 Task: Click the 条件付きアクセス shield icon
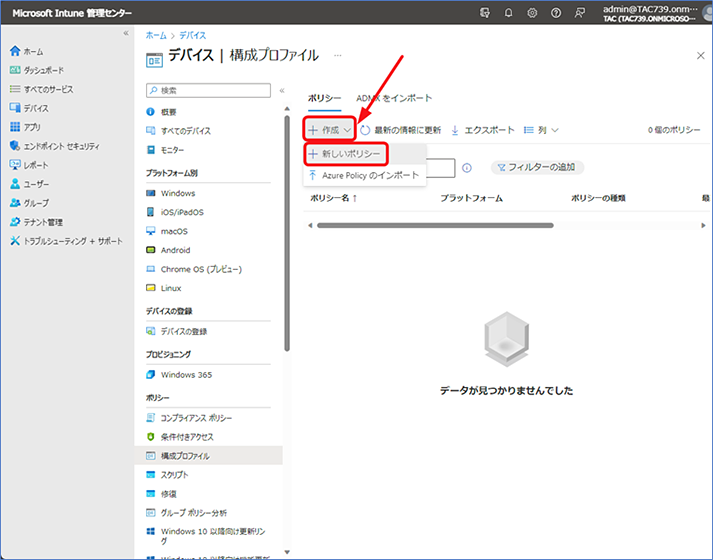click(151, 437)
